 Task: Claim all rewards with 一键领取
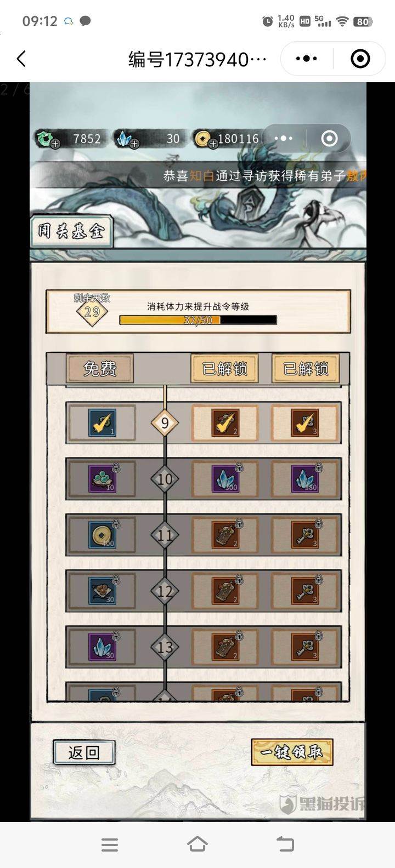(x=292, y=752)
